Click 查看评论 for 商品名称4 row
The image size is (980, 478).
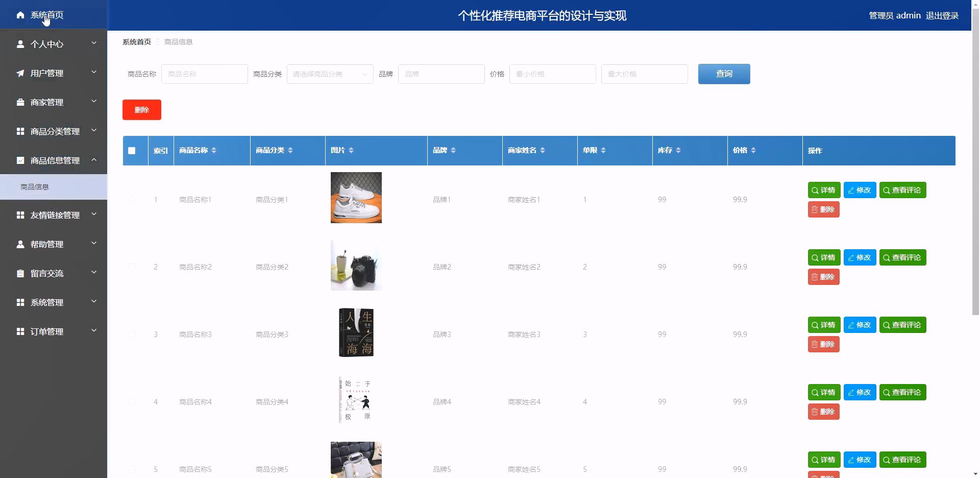(902, 392)
